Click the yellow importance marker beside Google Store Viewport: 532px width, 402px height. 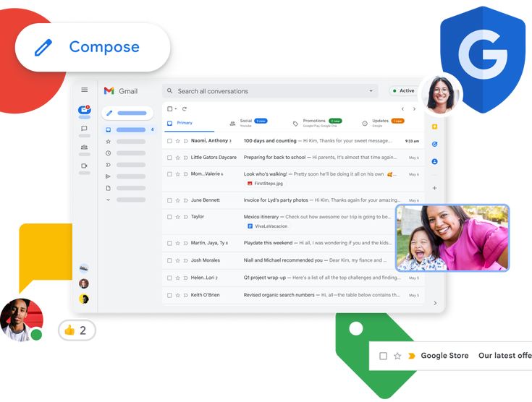click(x=412, y=356)
